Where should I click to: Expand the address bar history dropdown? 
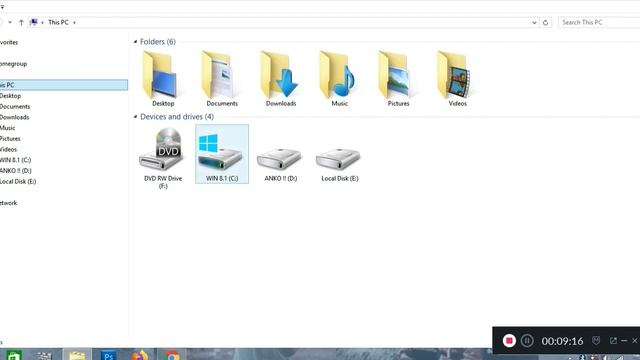pyautogui.click(x=534, y=22)
